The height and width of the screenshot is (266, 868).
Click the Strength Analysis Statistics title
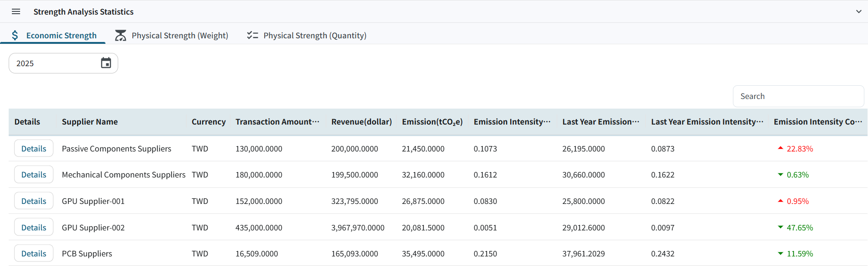[x=84, y=12]
